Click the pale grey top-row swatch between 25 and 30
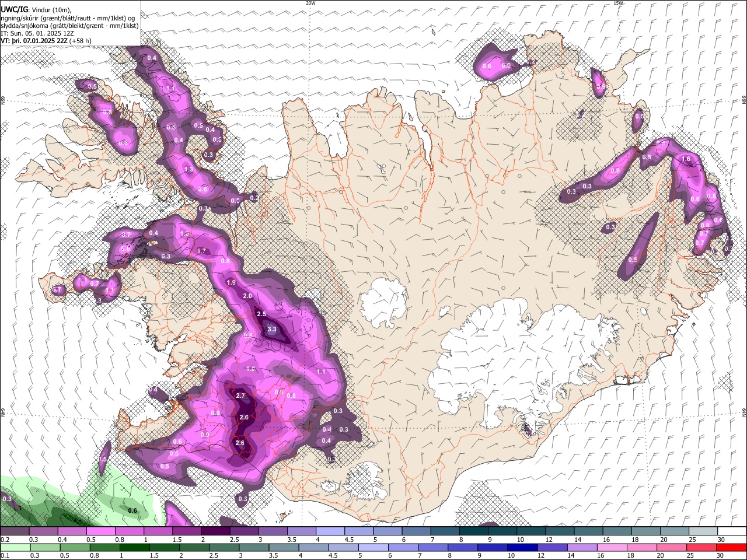The width and height of the screenshot is (747, 560). pyautogui.click(x=703, y=531)
